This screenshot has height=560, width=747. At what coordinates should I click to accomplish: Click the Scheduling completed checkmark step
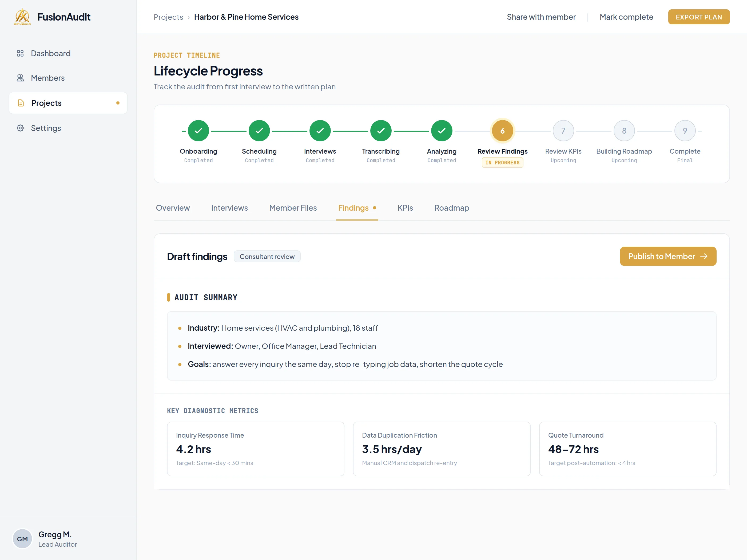point(259,131)
